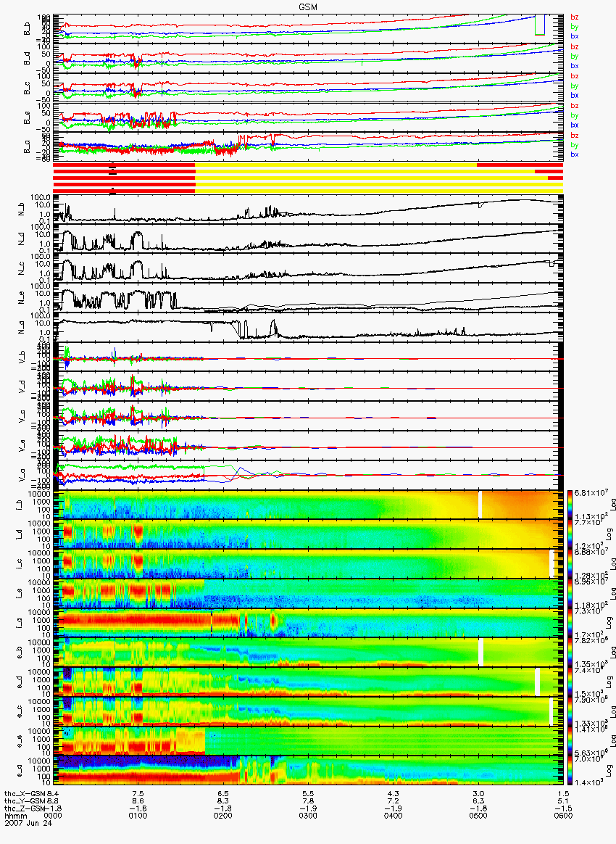Click the X-GSM value 4.3
The height and width of the screenshot is (844, 616).
tap(393, 793)
